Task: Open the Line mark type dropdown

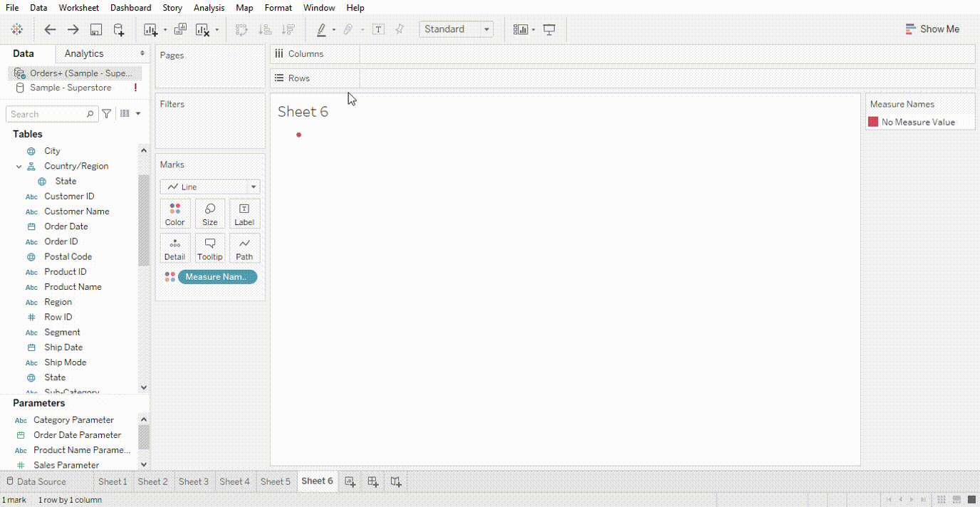Action: pyautogui.click(x=210, y=187)
